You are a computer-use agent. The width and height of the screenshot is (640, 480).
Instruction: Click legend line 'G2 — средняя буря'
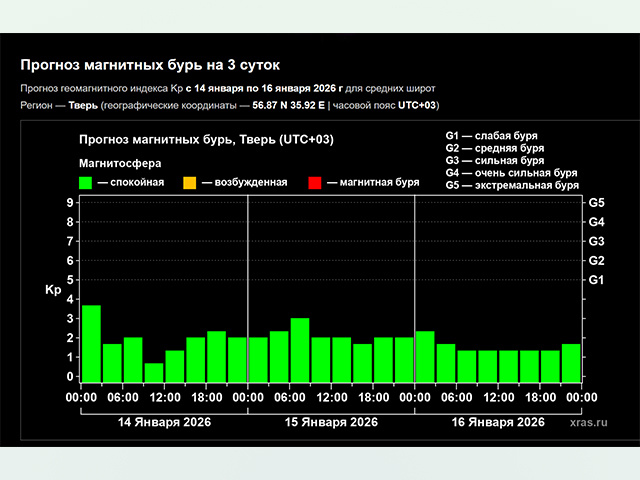495,148
